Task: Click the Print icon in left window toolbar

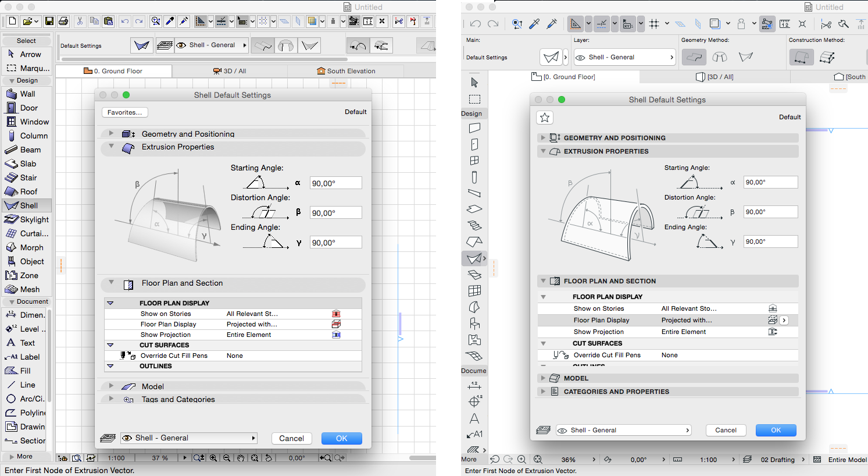Action: (x=63, y=22)
